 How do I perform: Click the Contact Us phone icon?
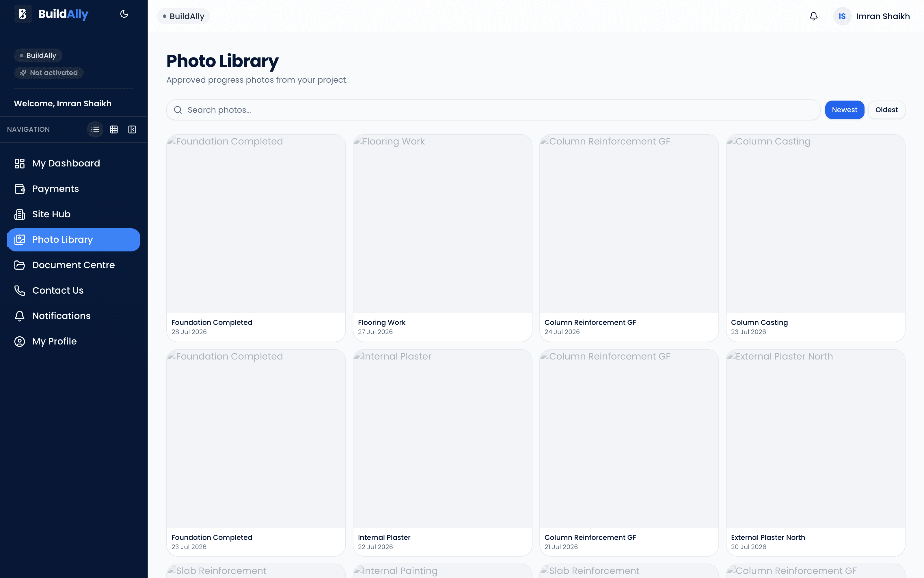click(x=19, y=290)
